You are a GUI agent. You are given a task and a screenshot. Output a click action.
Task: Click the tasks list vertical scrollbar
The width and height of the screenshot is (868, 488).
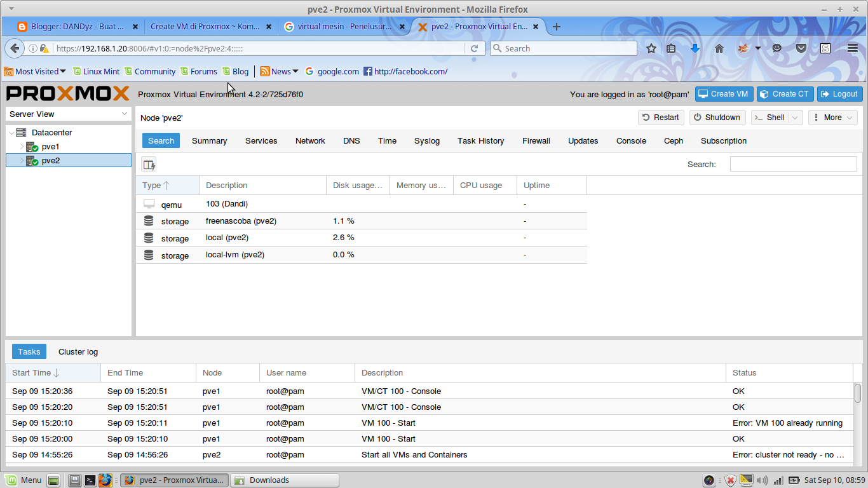(x=857, y=393)
